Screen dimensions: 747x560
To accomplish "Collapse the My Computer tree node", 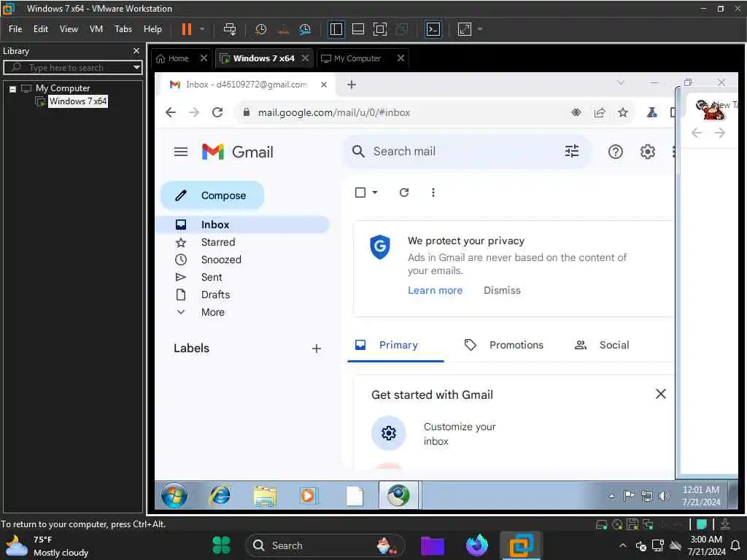I will (13, 88).
